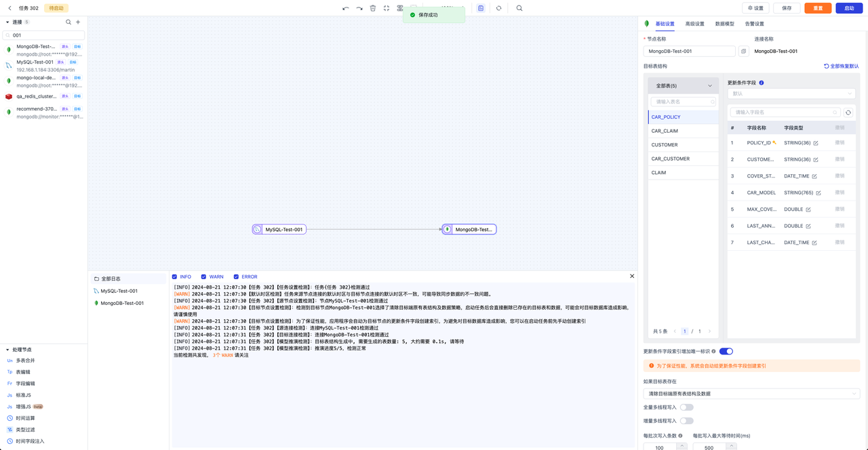Select the MySQL-Test-001 node on the canvas
This screenshot has height=450, width=868.
coord(279,230)
